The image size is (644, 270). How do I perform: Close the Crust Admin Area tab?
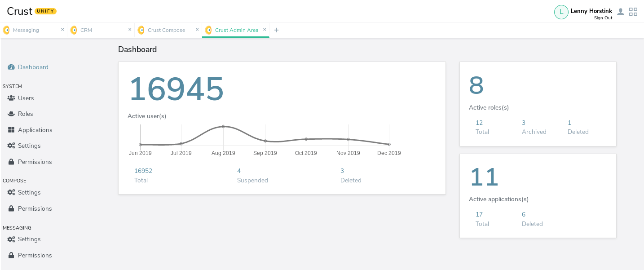click(x=265, y=30)
